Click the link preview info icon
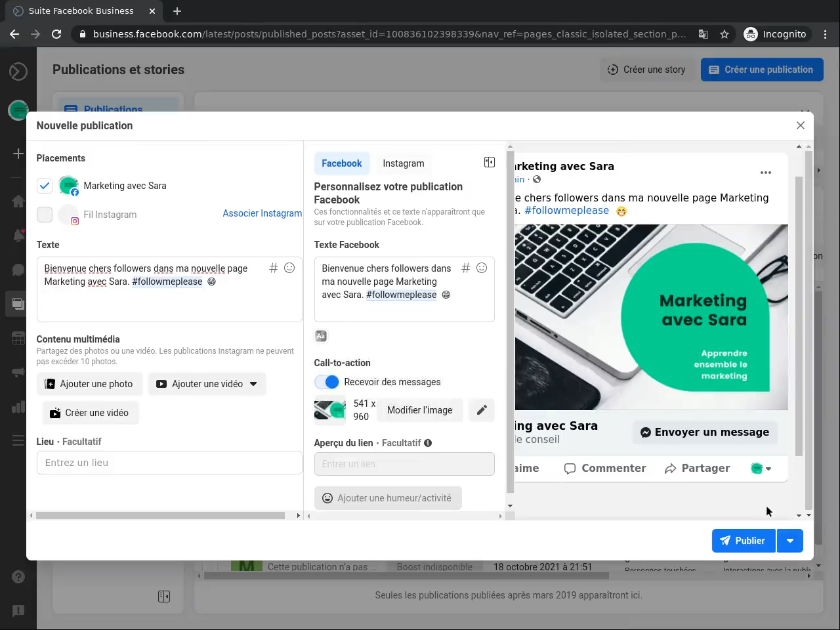The height and width of the screenshot is (630, 840). click(428, 443)
